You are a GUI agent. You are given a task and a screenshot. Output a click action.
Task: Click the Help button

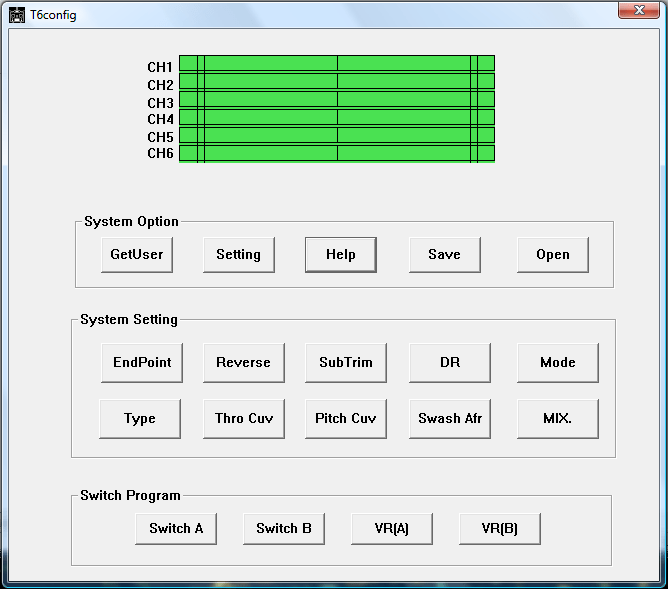341,255
